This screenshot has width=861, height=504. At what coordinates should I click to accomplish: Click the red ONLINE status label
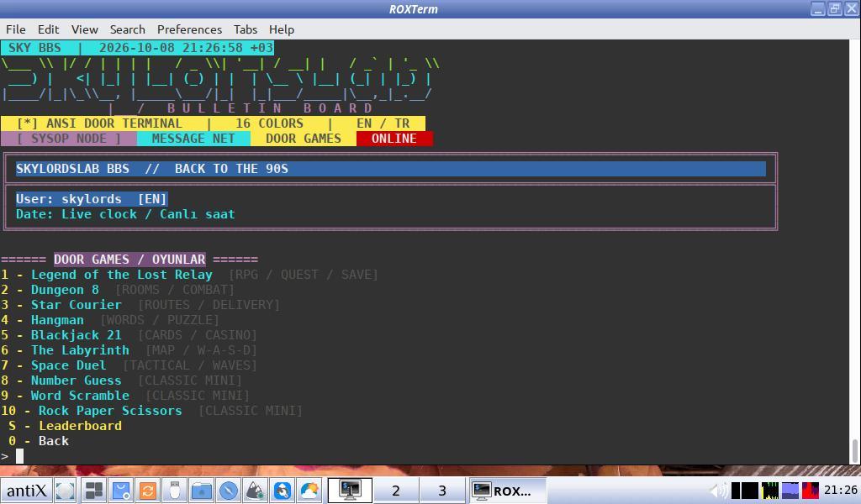point(394,139)
